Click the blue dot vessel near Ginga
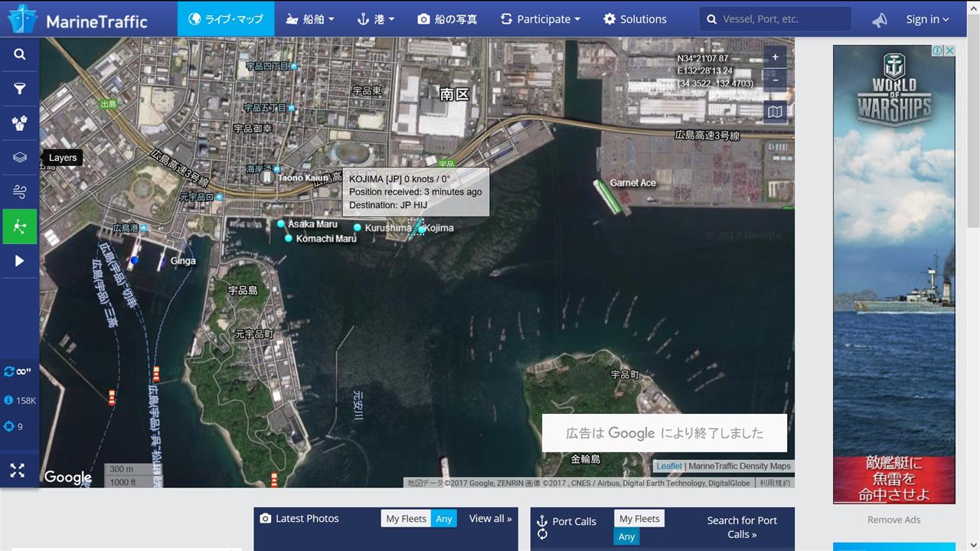Screen dimensions: 980x551 (x=135, y=260)
